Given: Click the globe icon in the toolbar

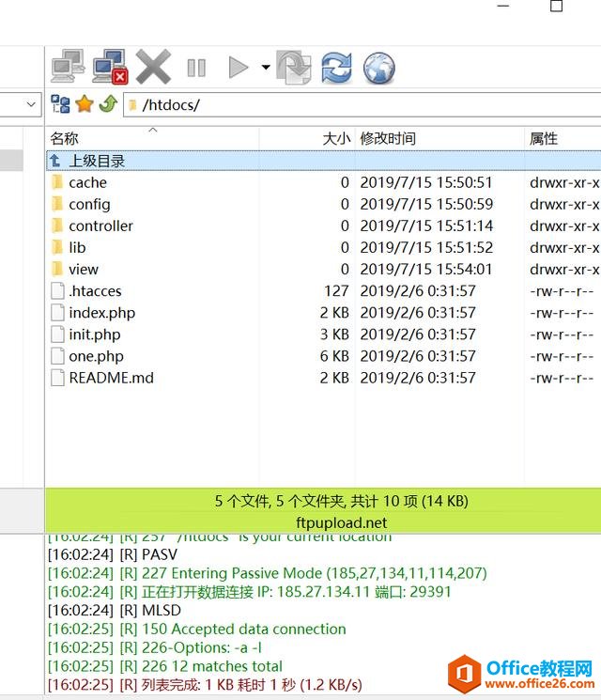Looking at the screenshot, I should [378, 68].
